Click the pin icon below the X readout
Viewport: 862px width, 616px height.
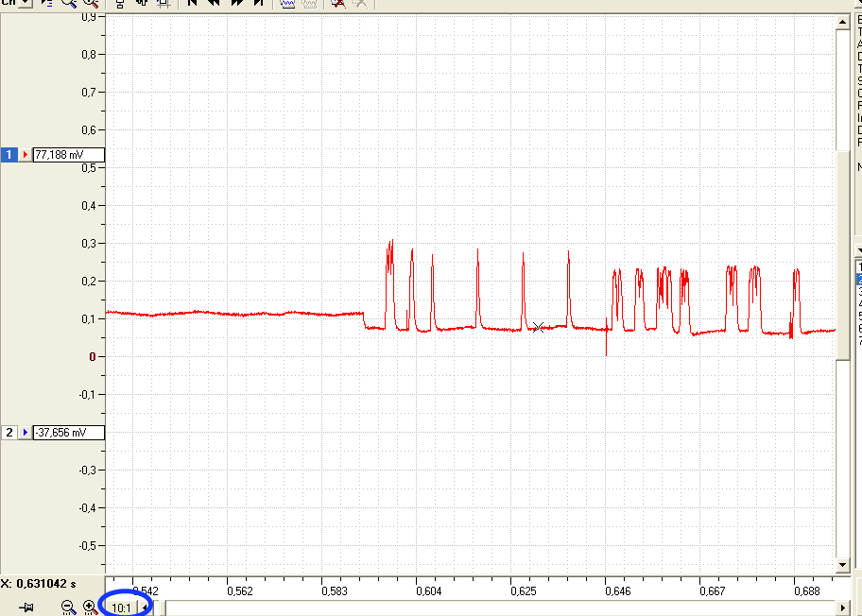point(26,607)
